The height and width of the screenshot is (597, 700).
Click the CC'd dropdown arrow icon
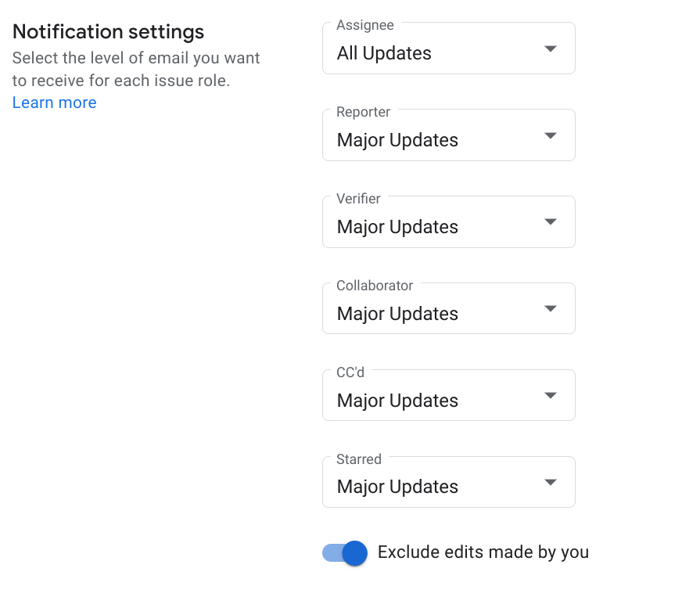[551, 395]
